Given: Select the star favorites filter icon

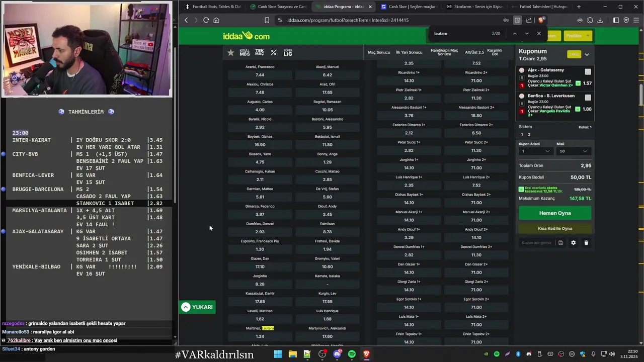Looking at the screenshot, I should tap(230, 52).
